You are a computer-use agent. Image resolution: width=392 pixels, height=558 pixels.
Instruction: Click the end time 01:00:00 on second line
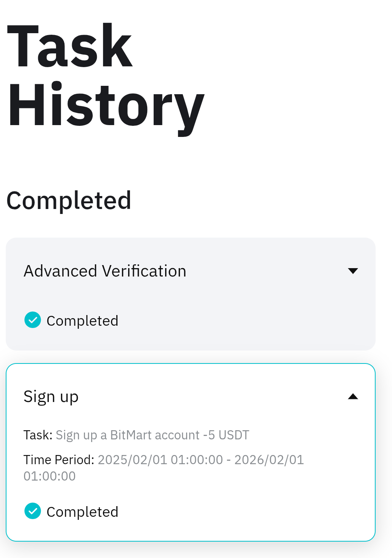[x=50, y=476]
